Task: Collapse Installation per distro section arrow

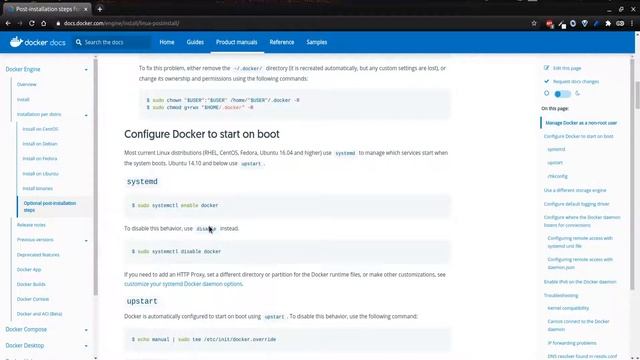Action: pos(86,115)
